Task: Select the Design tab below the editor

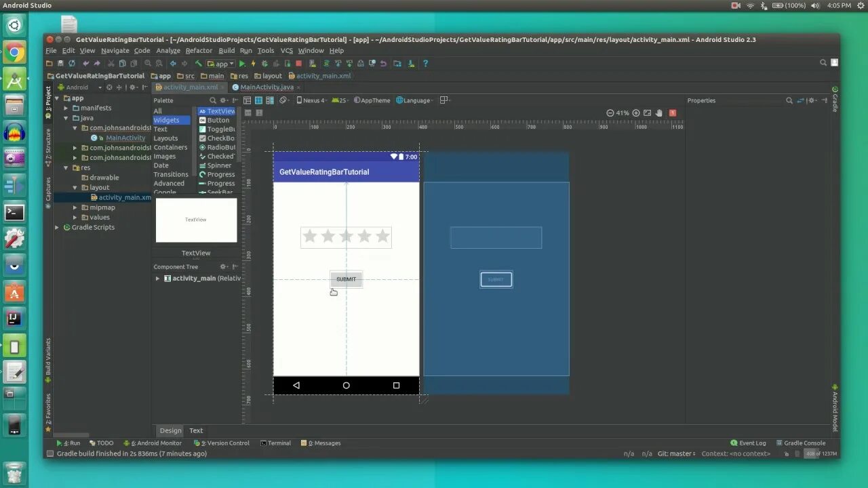Action: tap(170, 430)
